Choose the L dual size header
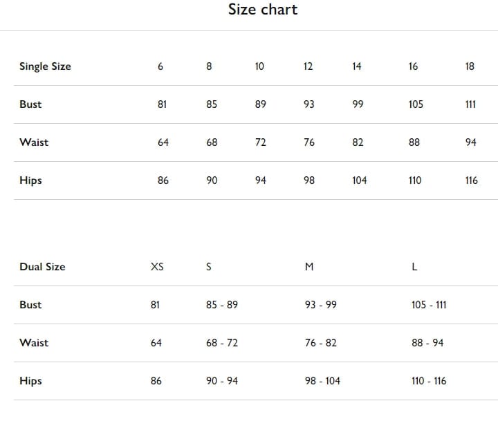 [x=414, y=267]
